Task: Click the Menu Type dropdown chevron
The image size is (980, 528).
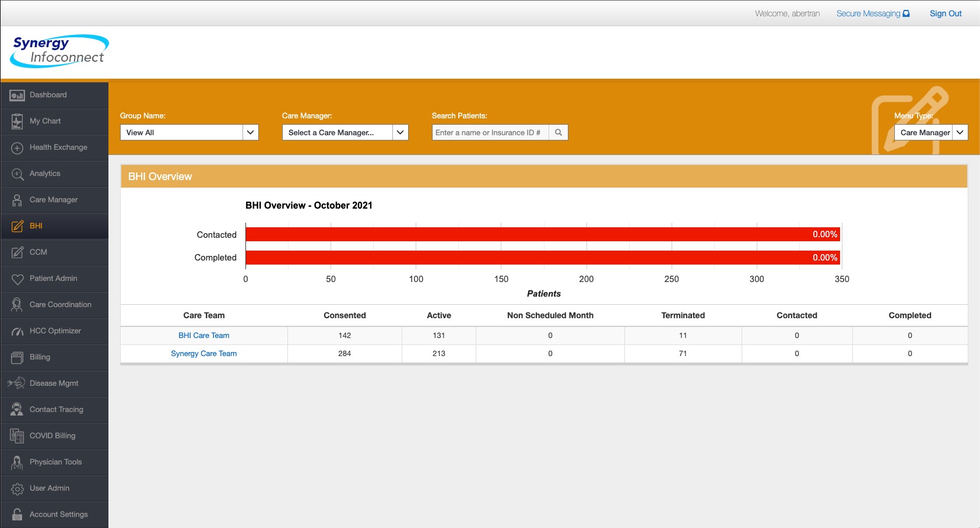Action: coord(960,132)
